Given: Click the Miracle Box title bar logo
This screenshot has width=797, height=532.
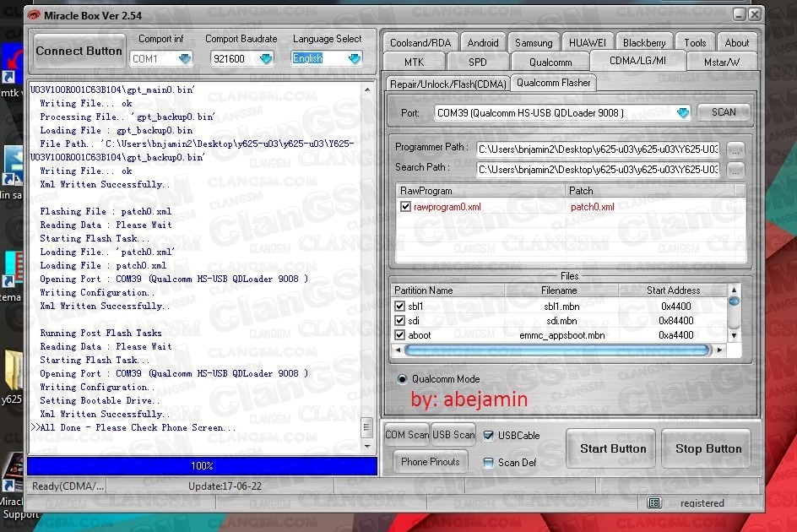Looking at the screenshot, I should pyautogui.click(x=34, y=15).
